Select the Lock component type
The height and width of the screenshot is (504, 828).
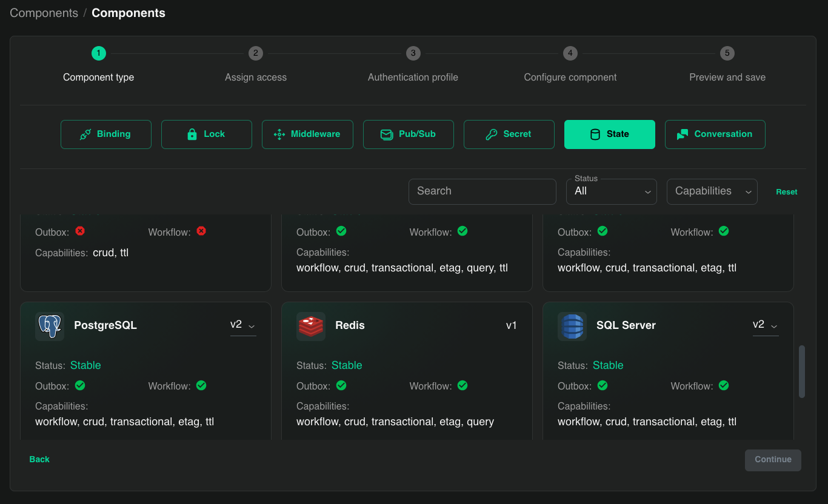click(x=207, y=134)
